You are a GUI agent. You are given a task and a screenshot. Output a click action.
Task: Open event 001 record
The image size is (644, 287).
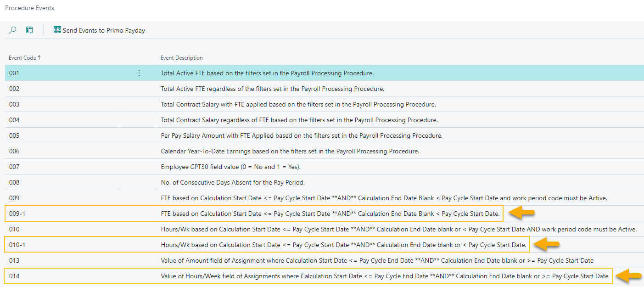[x=14, y=73]
